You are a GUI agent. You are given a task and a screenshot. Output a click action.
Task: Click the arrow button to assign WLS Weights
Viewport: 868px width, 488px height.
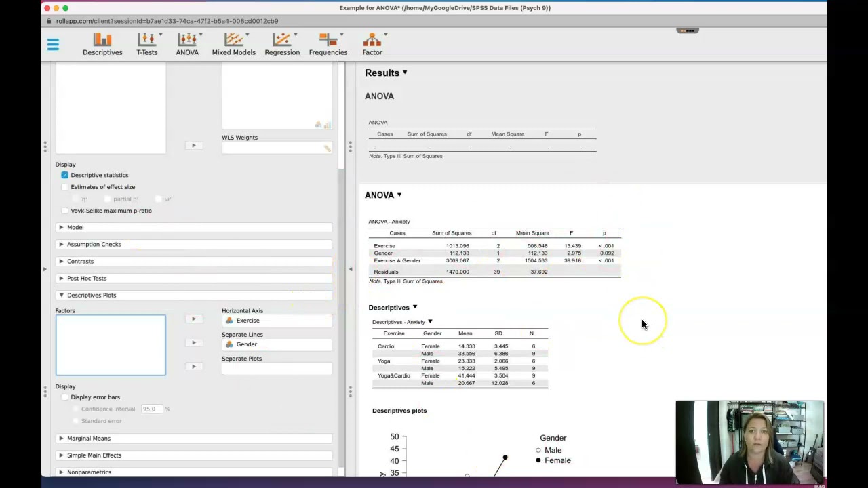tap(193, 145)
